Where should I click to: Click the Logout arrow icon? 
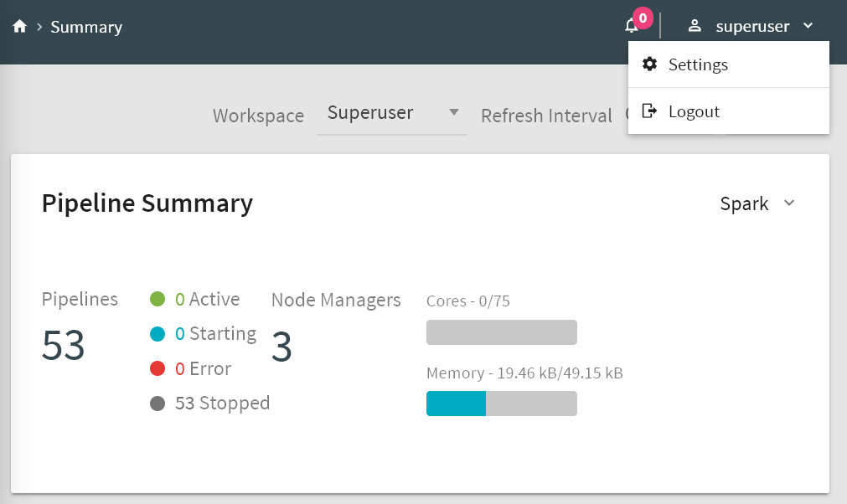649,111
